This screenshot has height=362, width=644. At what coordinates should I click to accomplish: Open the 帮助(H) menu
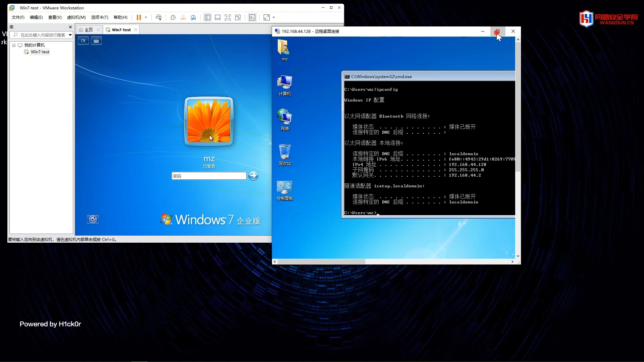coord(120,17)
